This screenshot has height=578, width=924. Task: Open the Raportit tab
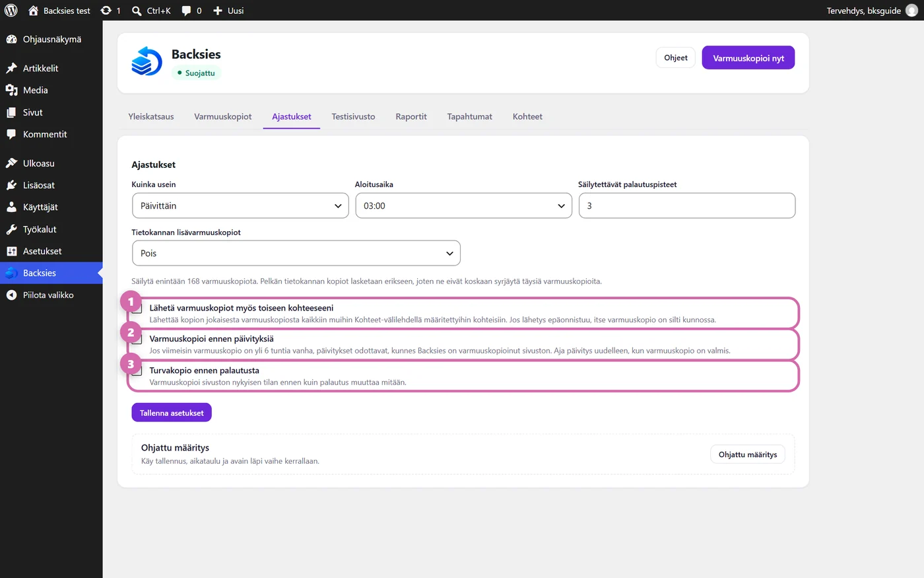[411, 116]
